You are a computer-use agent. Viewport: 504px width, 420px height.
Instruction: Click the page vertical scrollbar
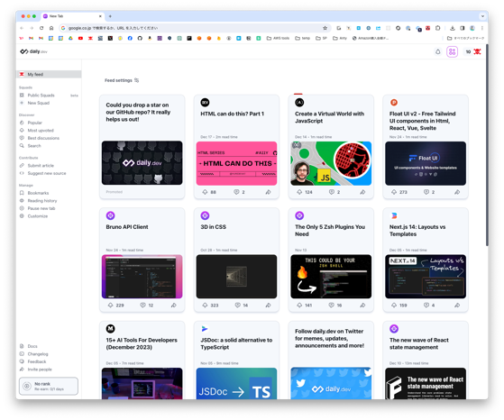click(487, 144)
